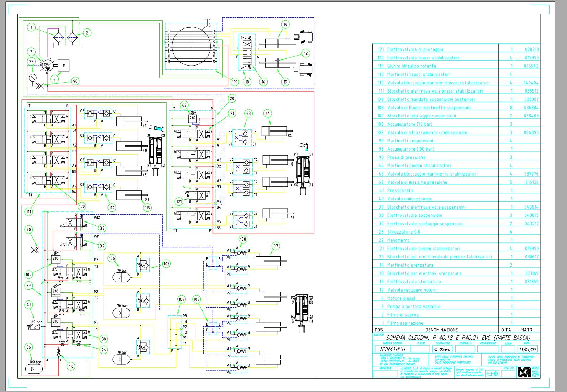567x392 pixels.
Task: Click callout bubble number 38
Action: click(104, 339)
